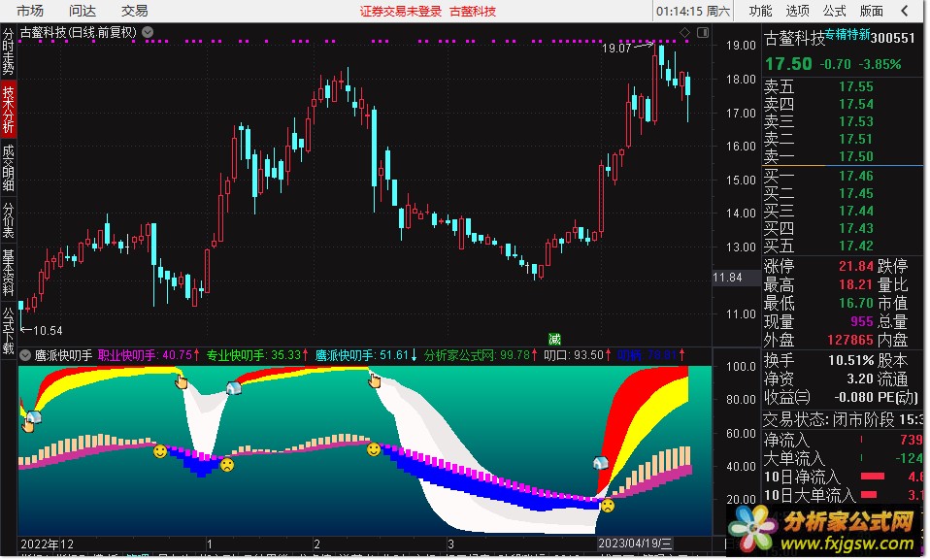The width and height of the screenshot is (930, 560).
Task: Switch to 分价表 side tab
Action: [x=9, y=220]
